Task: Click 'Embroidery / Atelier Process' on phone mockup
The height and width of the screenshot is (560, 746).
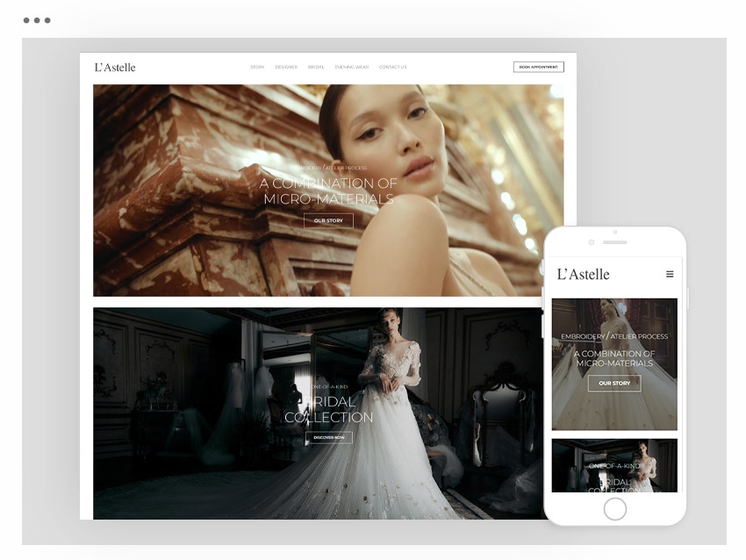Action: pyautogui.click(x=614, y=336)
